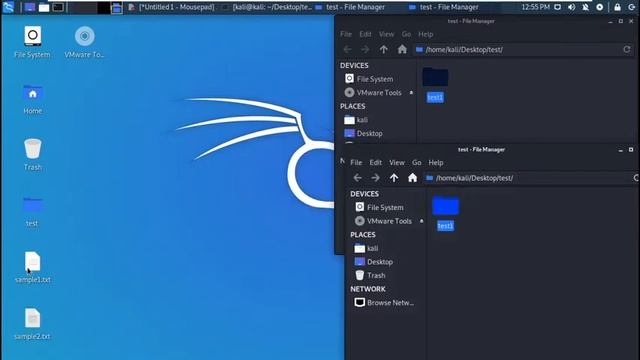
Task: Click the log out icon in the panel
Action: point(631,7)
